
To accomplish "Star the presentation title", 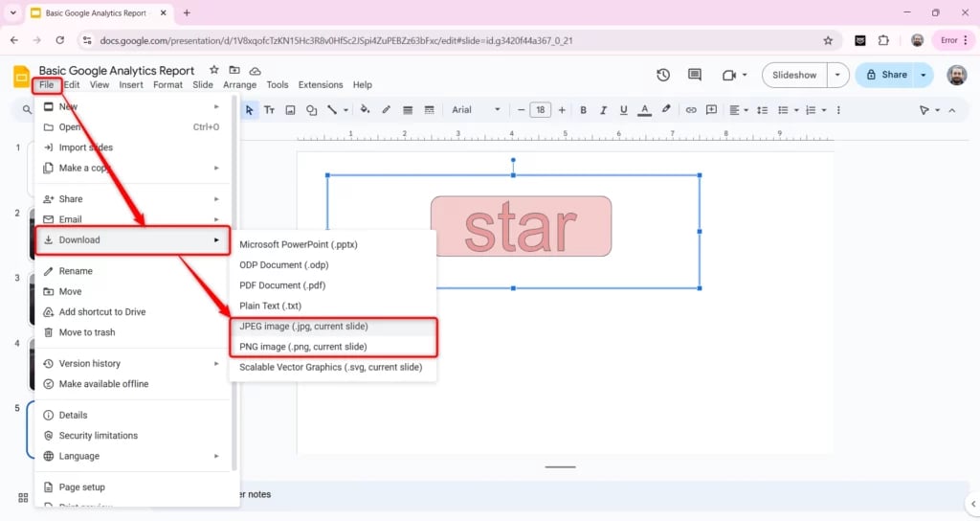I will [213, 71].
